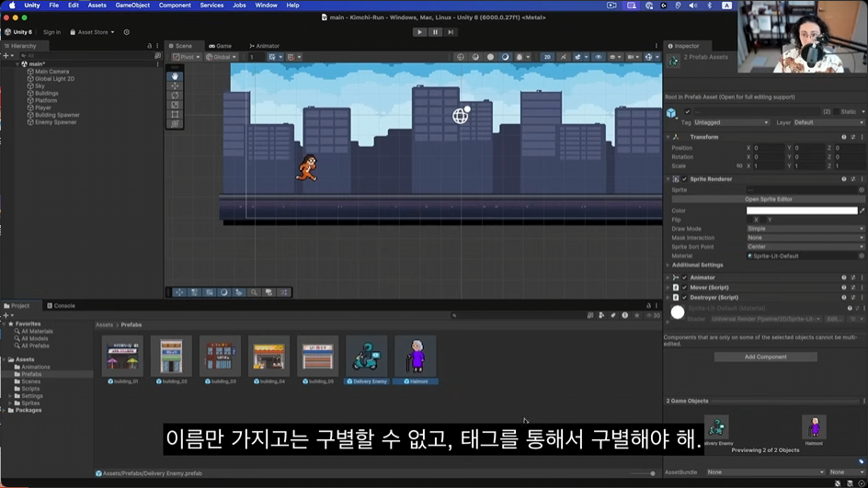Click the white Color swatch
The width and height of the screenshot is (868, 488).
click(802, 210)
